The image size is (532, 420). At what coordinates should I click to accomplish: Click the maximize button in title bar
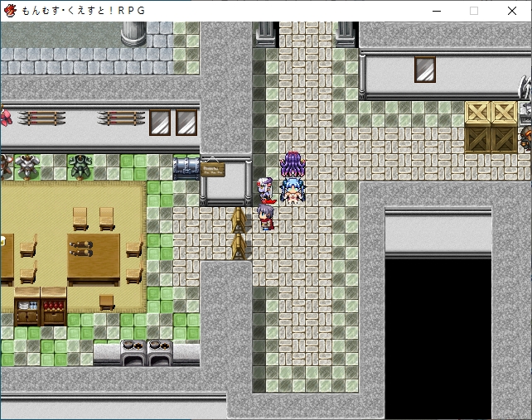[474, 11]
